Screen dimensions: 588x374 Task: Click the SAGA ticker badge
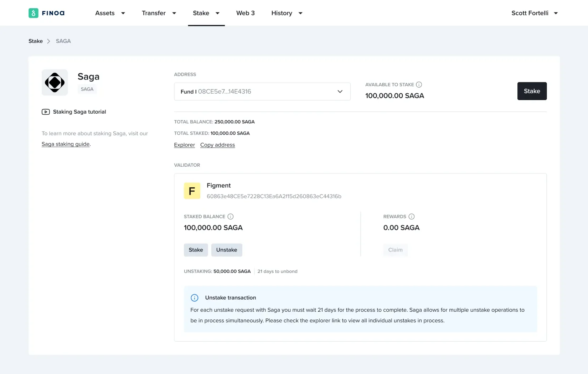click(87, 89)
